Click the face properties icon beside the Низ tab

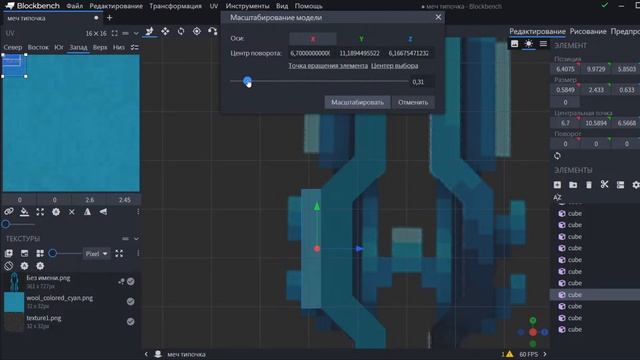pyautogui.click(x=134, y=47)
